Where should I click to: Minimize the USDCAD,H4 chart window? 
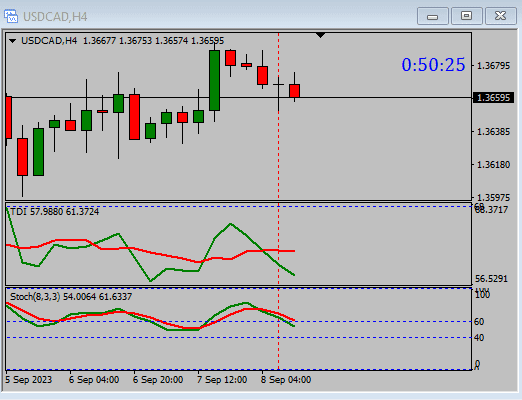433,16
